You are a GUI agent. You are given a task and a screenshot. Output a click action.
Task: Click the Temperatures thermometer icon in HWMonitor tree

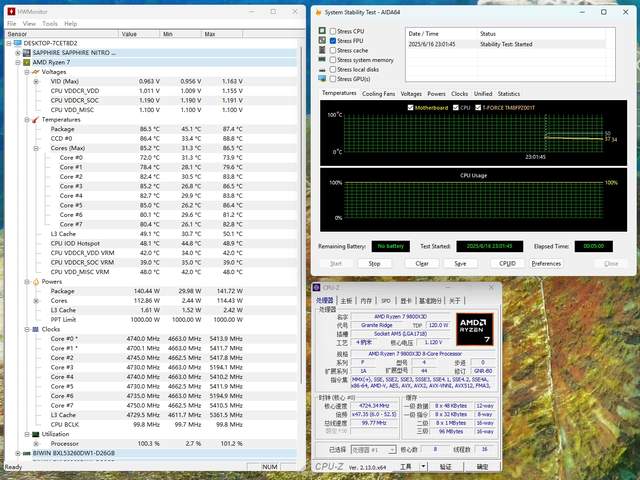(x=36, y=119)
